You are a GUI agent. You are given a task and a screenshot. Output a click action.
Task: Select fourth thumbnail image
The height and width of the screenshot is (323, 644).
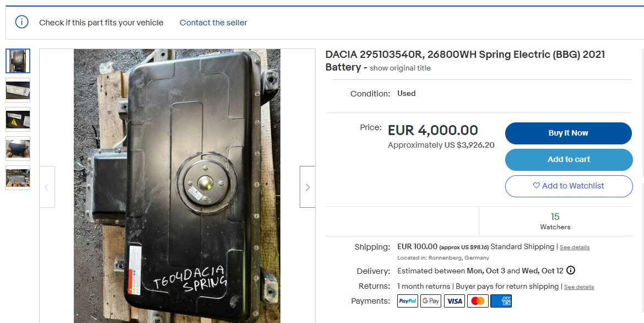click(18, 148)
